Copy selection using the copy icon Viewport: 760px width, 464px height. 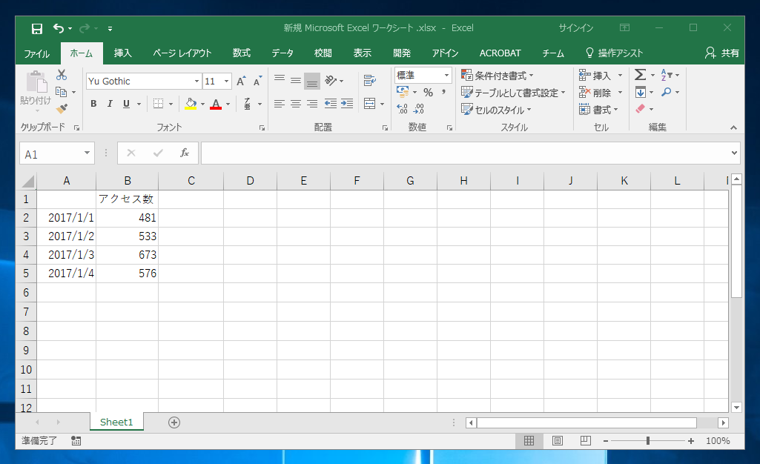click(61, 91)
